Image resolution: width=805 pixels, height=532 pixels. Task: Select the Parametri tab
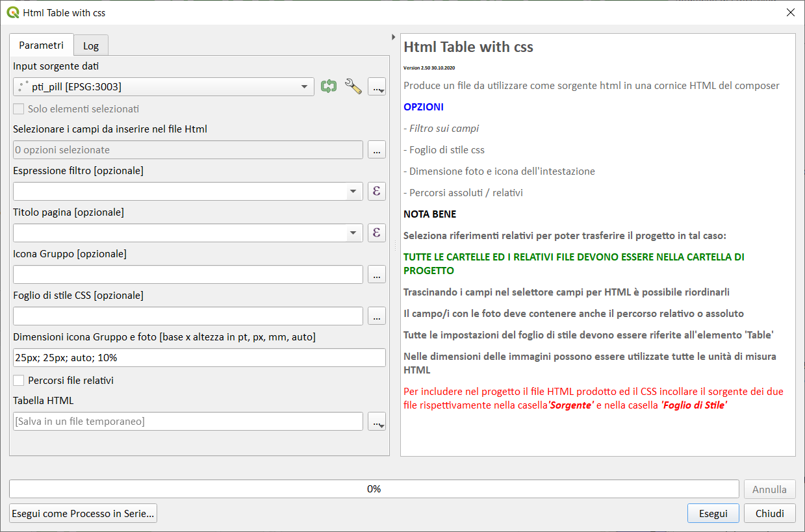tap(42, 45)
